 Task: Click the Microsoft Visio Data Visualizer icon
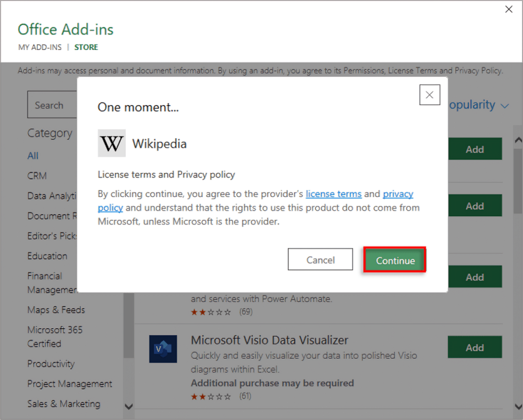coord(163,349)
